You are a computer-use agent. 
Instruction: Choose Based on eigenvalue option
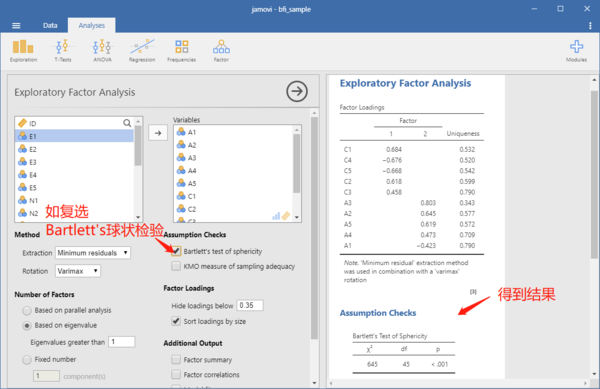click(x=27, y=326)
